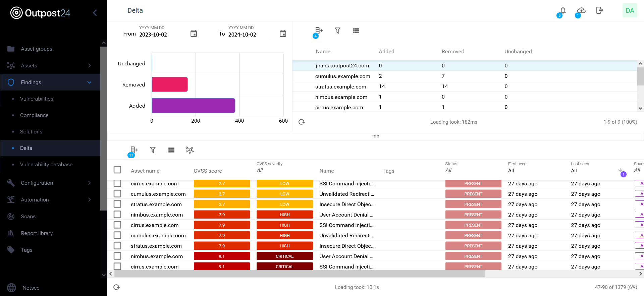Open the First seen filter dropdown
This screenshot has height=296, width=644.
[536, 171]
